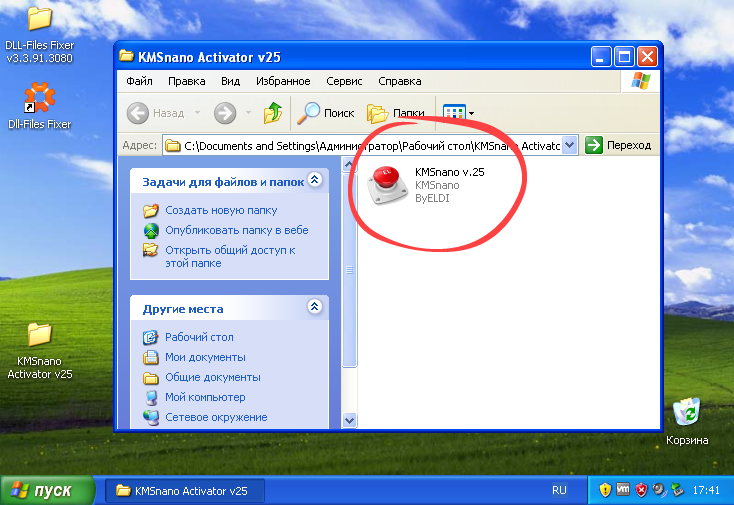Screen dimensions: 734x505
Task: Open the KMSnano v.25 file icon
Action: pyautogui.click(x=389, y=187)
